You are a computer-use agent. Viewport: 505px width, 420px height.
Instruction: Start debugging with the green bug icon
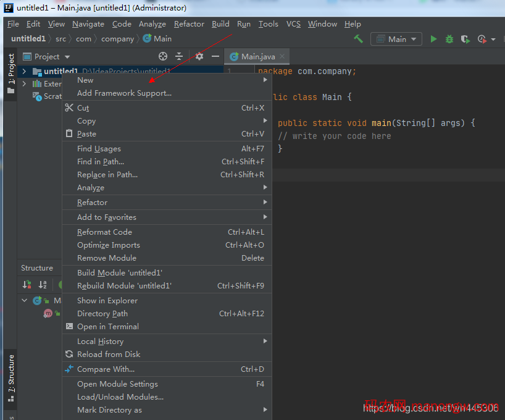pyautogui.click(x=449, y=39)
